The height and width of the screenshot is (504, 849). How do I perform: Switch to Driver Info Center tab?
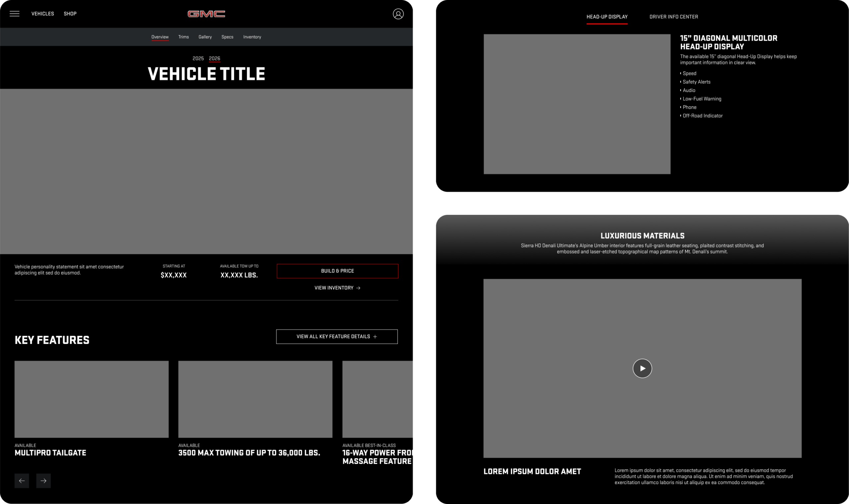[x=674, y=17]
